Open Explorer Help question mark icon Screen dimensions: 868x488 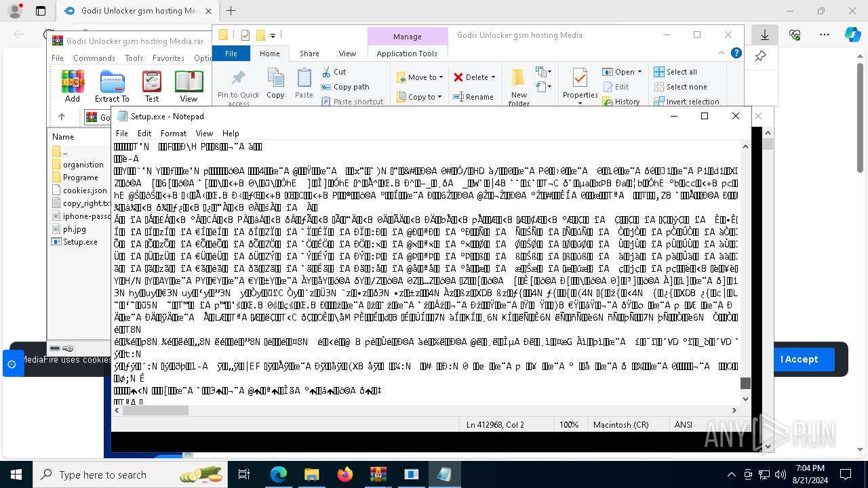click(736, 54)
